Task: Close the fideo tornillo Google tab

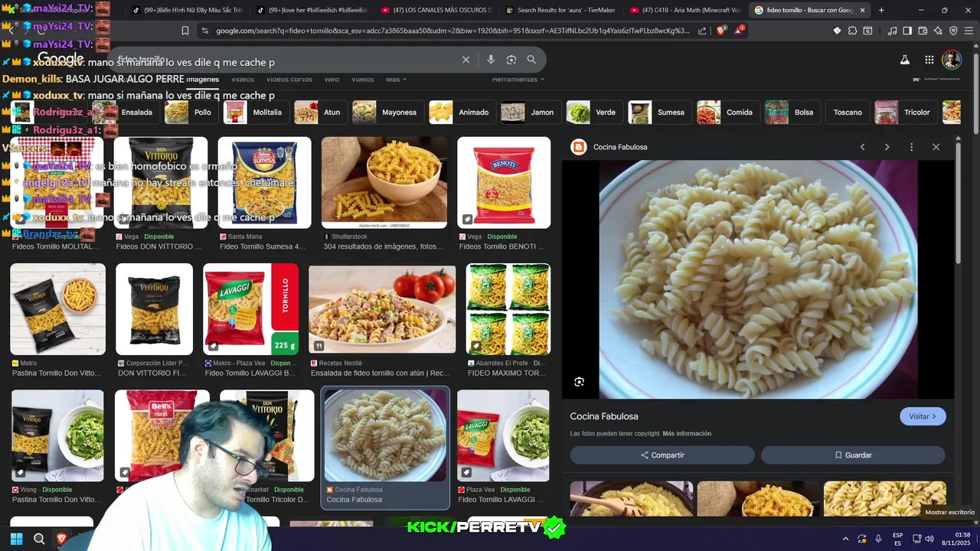Action: click(x=863, y=10)
